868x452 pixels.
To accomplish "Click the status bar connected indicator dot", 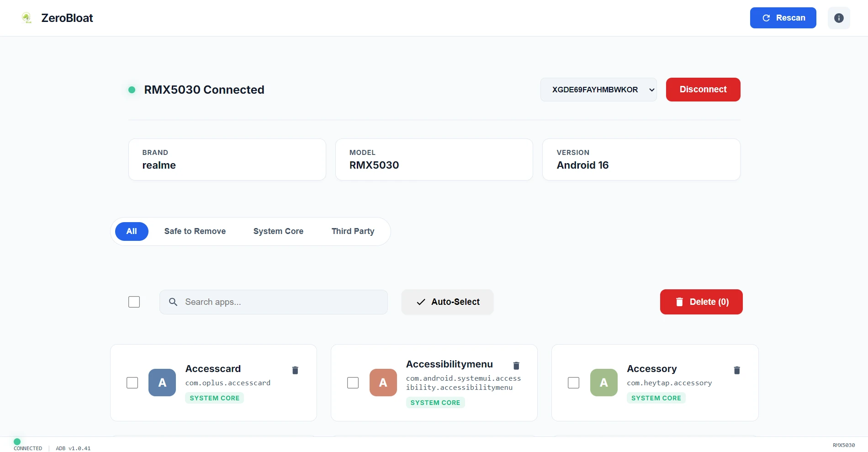I will point(17,441).
